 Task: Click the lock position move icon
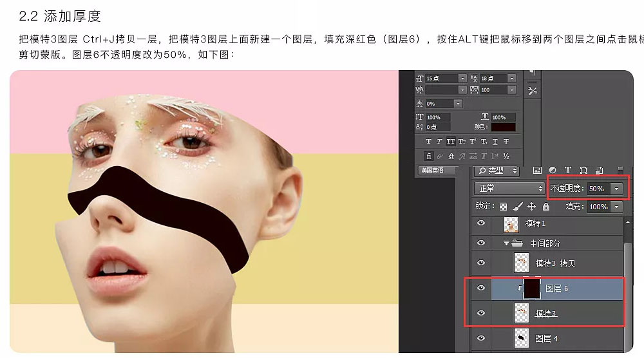pos(531,206)
